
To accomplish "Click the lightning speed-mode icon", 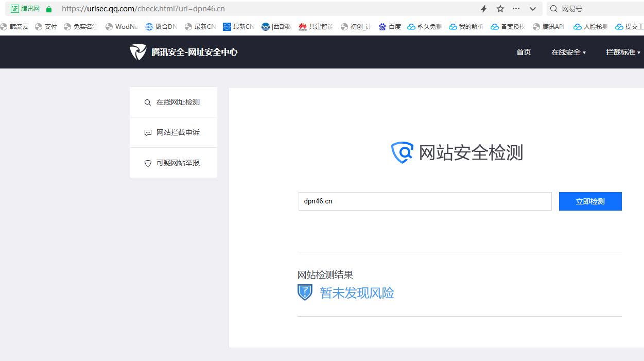I will pyautogui.click(x=484, y=9).
